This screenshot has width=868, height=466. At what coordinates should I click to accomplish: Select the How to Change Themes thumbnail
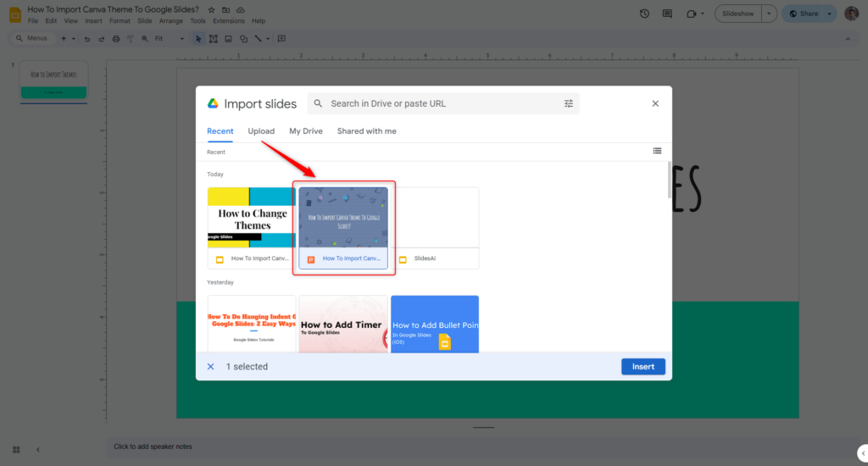[x=252, y=218]
